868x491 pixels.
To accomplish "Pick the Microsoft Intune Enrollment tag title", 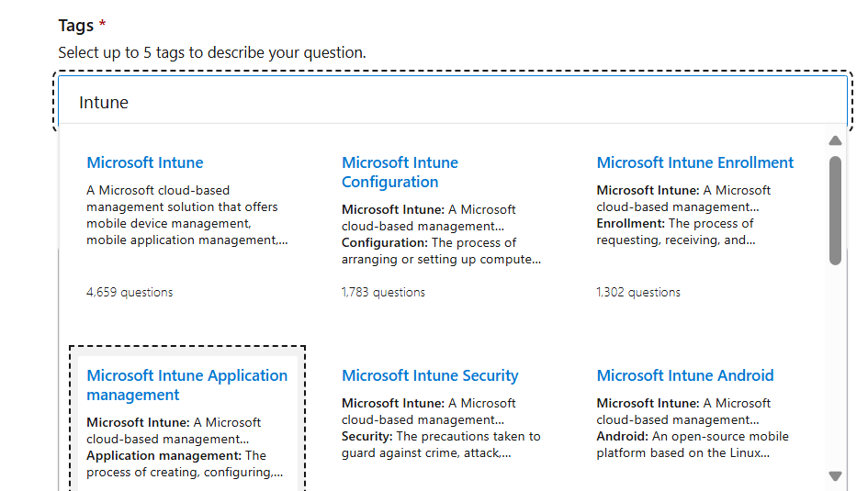I will [695, 162].
